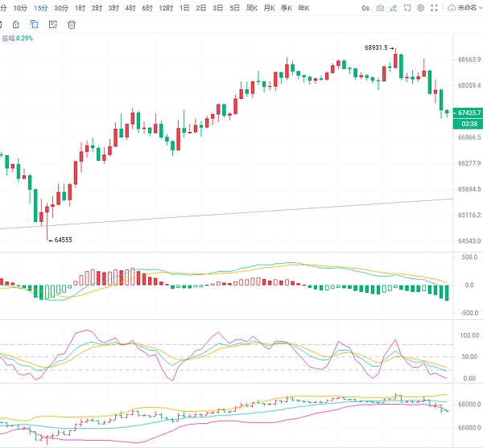Select the 15分 active timeframe

pyautogui.click(x=40, y=8)
